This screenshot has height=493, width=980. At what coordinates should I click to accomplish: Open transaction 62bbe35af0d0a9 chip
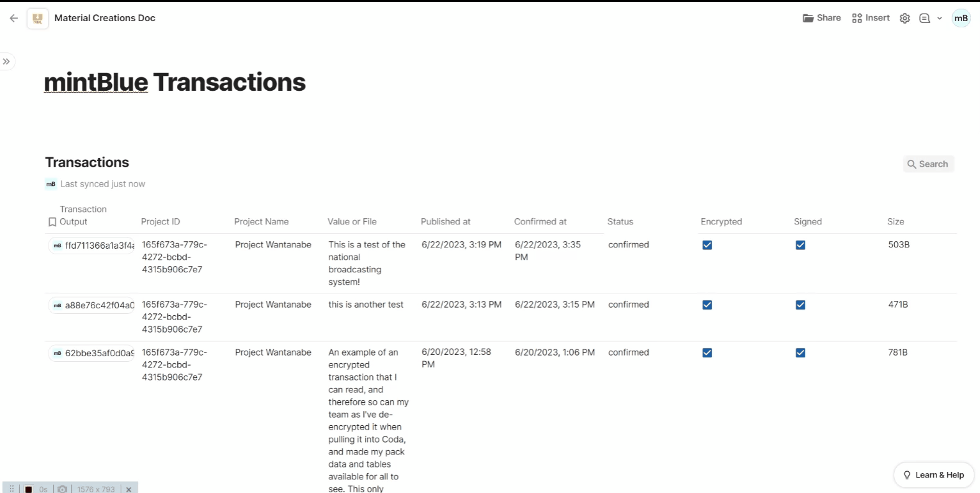click(92, 353)
